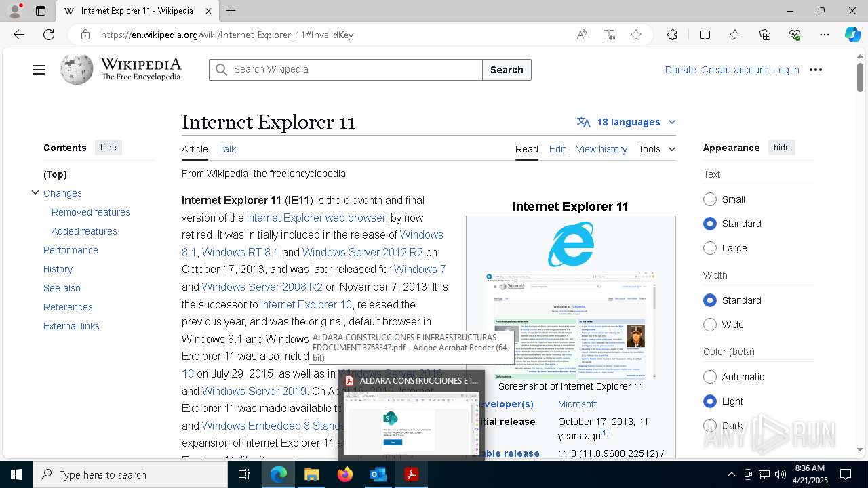The image size is (868, 488).
Task: Open the Copilot sidebar icon
Action: coord(852,35)
